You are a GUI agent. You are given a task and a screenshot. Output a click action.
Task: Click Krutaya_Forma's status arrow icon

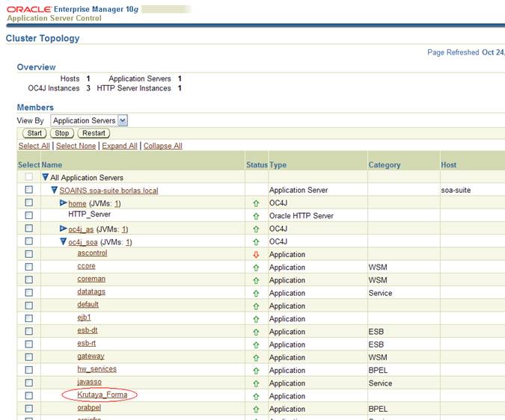click(x=256, y=396)
